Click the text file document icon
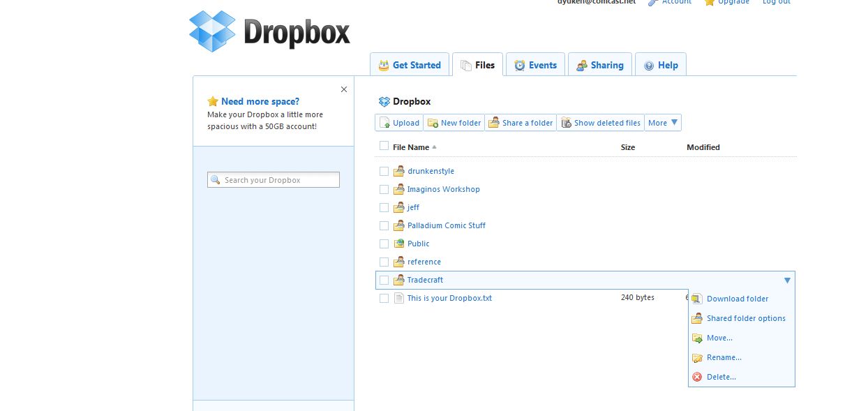 click(x=399, y=298)
